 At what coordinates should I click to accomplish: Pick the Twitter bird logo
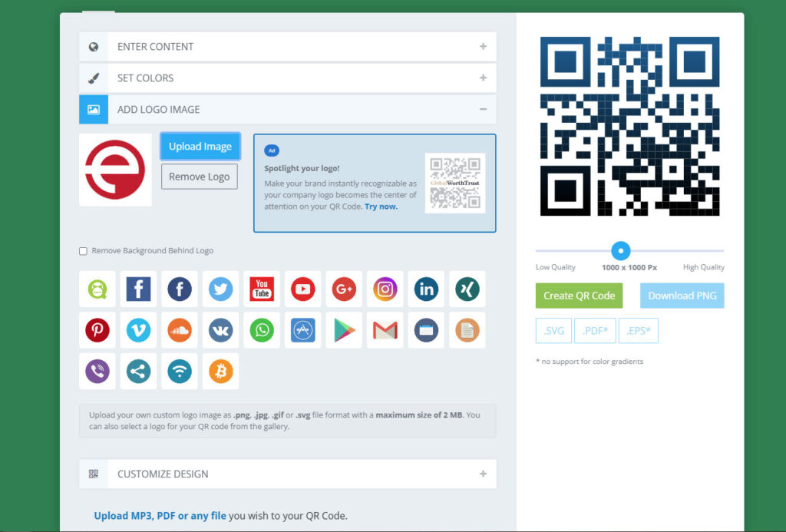pos(220,289)
